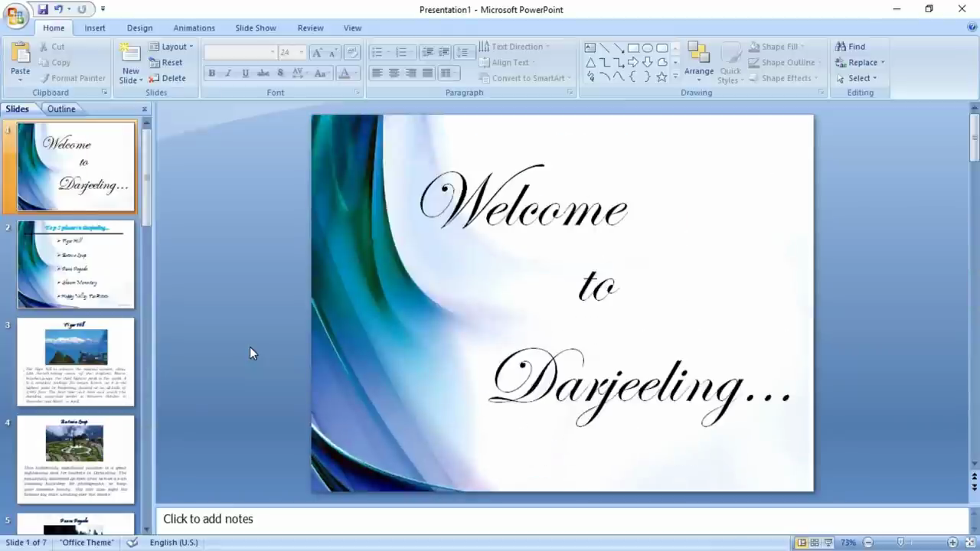Screen dimensions: 980x551
Task: Select the Rectangle shape
Action: click(633, 47)
